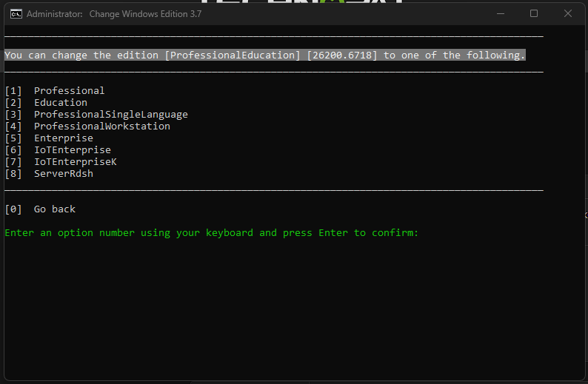Click the '[1] Professional' option line
Viewport: 588px width, 384px height.
[55, 91]
